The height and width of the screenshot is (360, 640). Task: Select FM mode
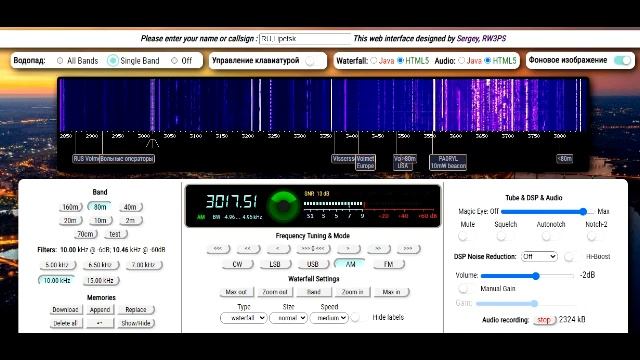point(388,264)
